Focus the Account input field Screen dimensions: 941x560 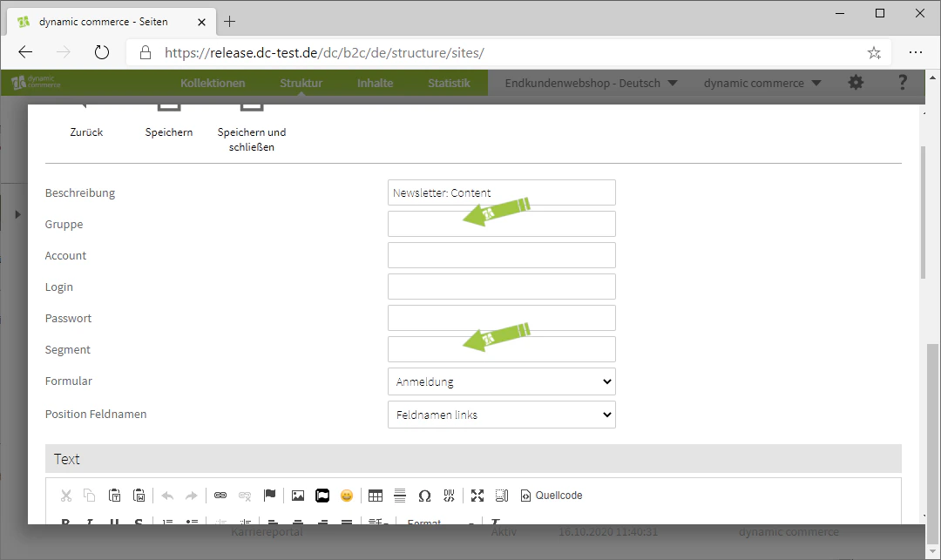pyautogui.click(x=502, y=255)
